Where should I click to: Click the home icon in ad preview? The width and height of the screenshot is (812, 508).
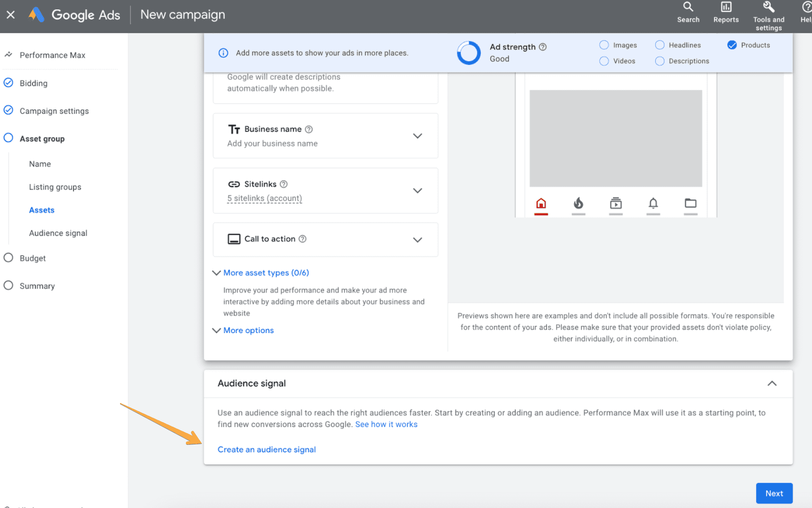point(541,203)
